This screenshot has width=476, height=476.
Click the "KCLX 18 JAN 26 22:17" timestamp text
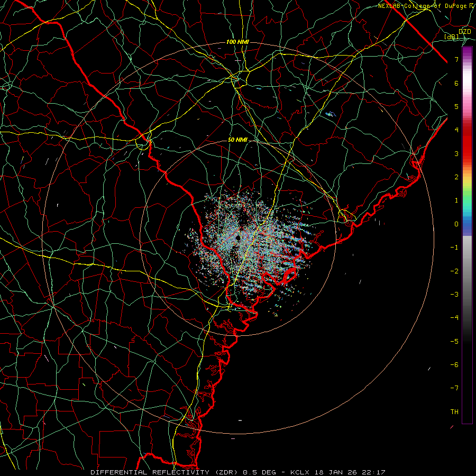click(338, 472)
